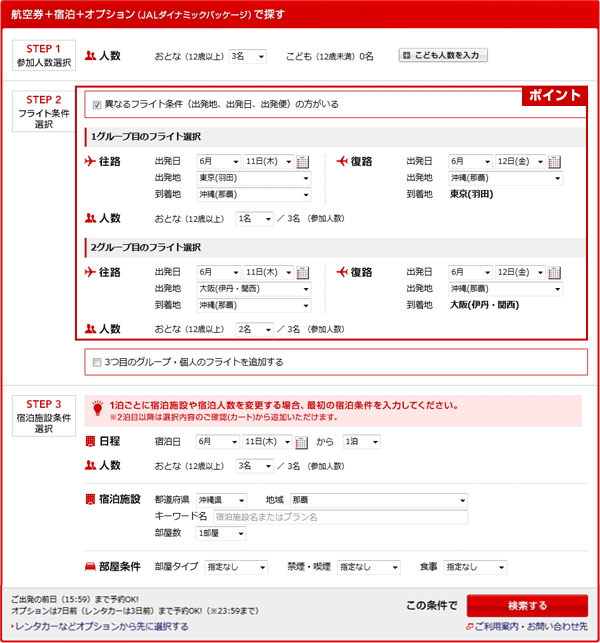Open calendar for group 1 outbound departure date
This screenshot has width=600, height=643.
[x=303, y=162]
